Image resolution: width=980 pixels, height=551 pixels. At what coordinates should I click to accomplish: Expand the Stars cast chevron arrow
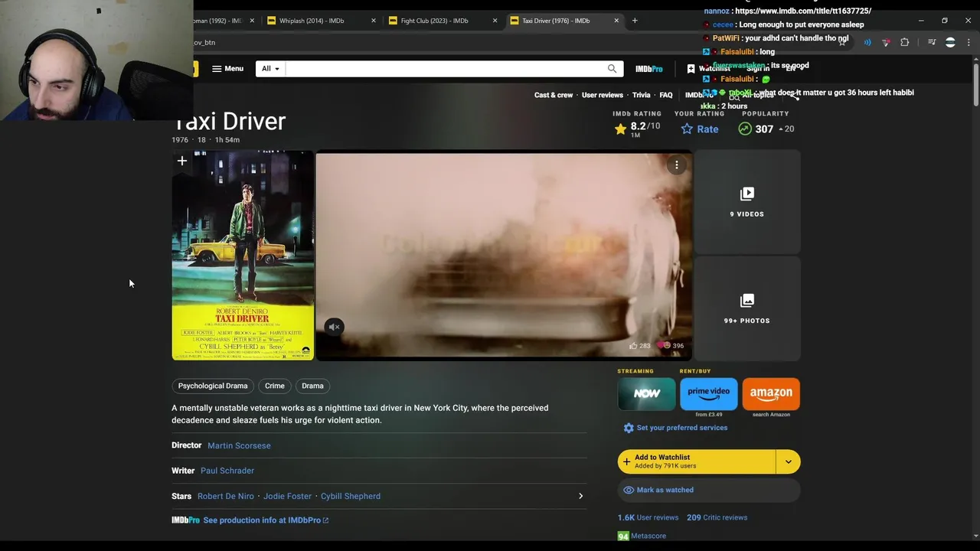[580, 496]
